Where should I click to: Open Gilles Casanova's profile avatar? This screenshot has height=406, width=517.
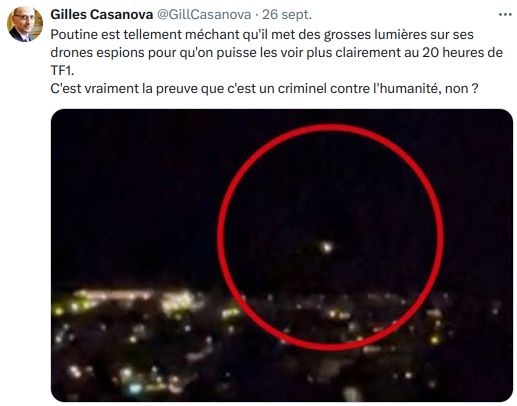tap(25, 24)
